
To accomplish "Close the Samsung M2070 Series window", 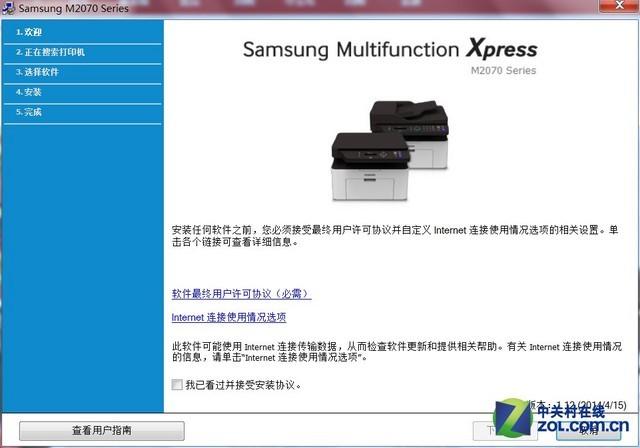I will pyautogui.click(x=619, y=5).
